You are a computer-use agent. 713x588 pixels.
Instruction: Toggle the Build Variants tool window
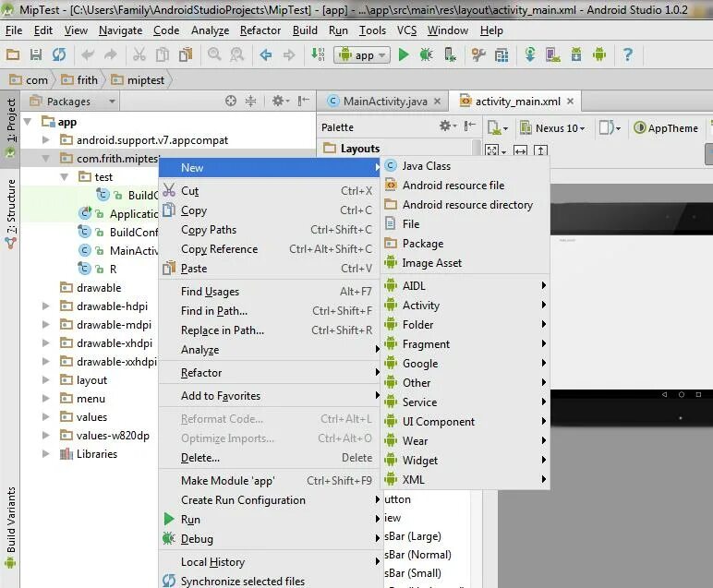[x=10, y=527]
